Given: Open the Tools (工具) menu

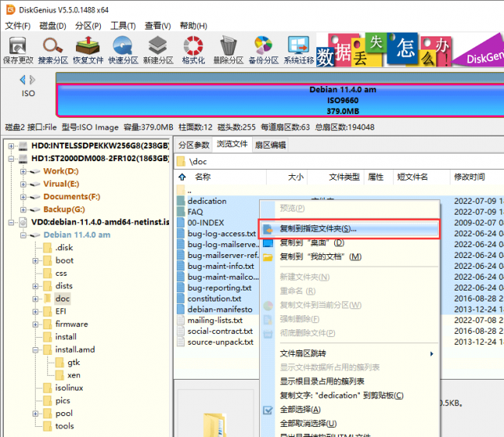Looking at the screenshot, I should [123, 26].
